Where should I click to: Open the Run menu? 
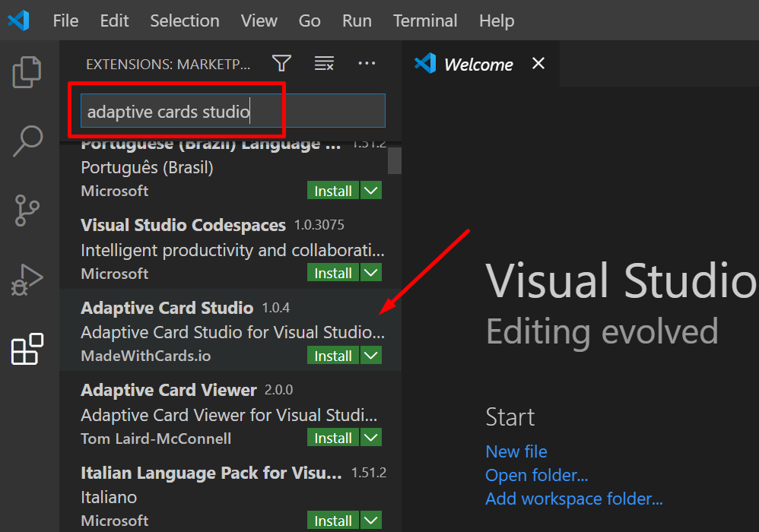click(357, 21)
